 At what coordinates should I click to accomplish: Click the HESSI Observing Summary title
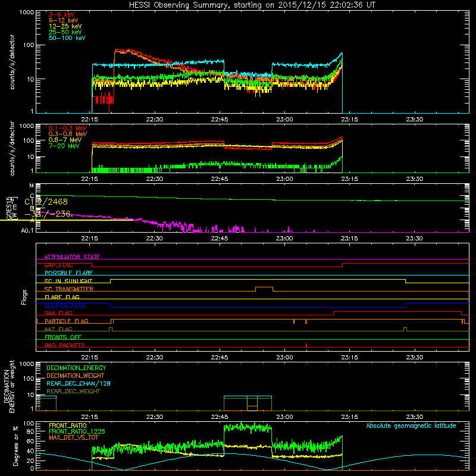(252, 5)
